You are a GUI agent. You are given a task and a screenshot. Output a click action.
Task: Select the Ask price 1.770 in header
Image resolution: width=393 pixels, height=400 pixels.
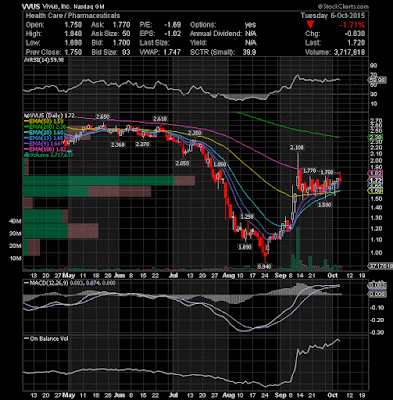[x=122, y=25]
